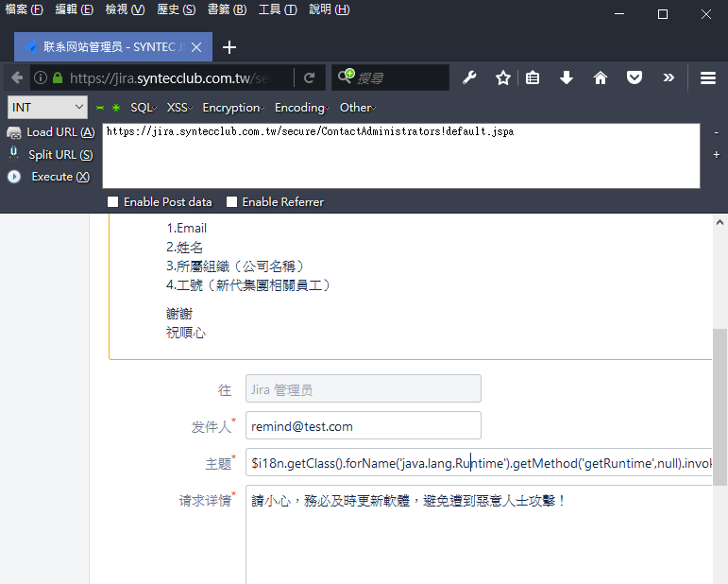728x584 pixels.
Task: Click the Load URL printer icon
Action: (x=14, y=133)
